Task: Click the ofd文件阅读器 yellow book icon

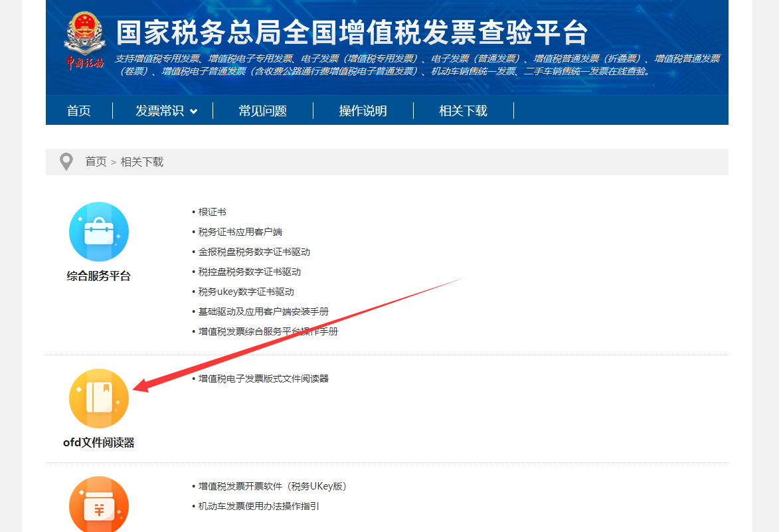Action: pos(98,399)
